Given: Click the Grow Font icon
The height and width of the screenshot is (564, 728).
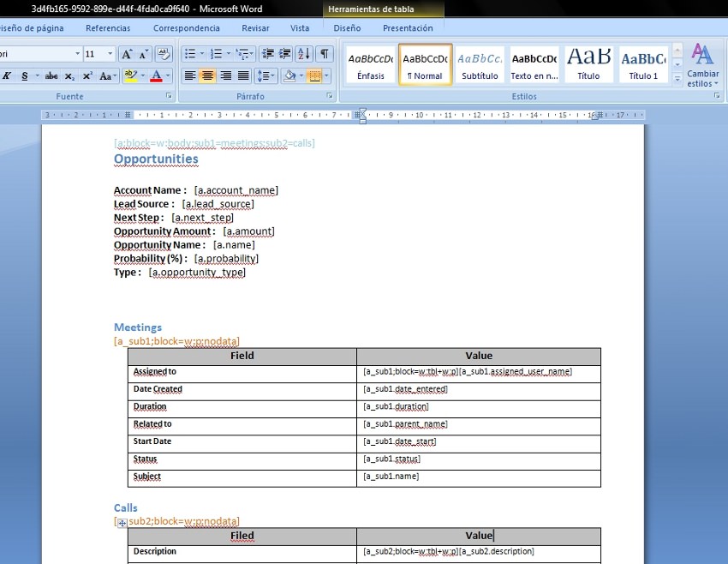Looking at the screenshot, I should pos(126,54).
